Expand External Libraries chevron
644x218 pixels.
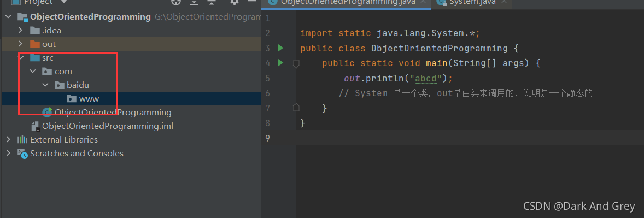click(9, 139)
